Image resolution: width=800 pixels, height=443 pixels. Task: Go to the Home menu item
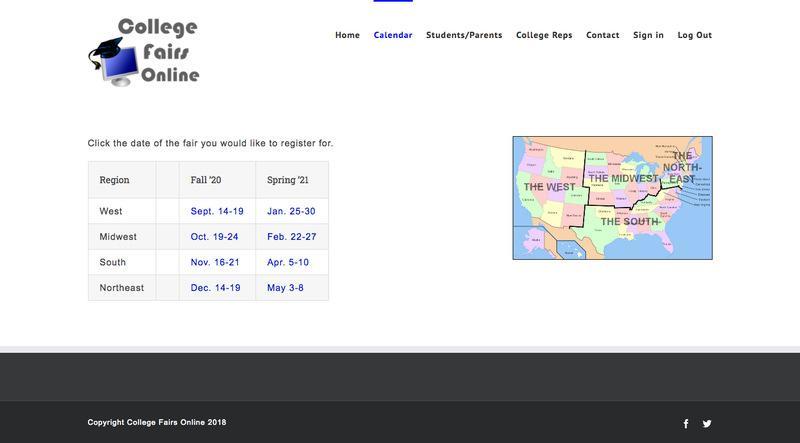(x=347, y=35)
